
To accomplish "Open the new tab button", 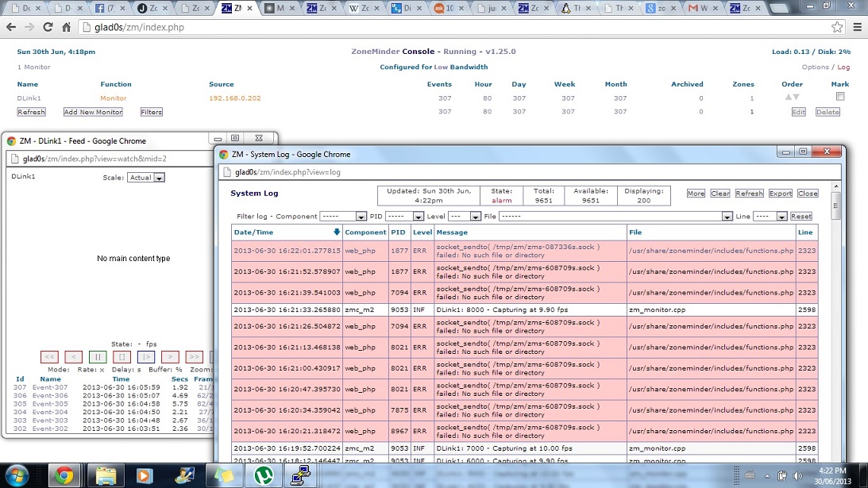I will (x=779, y=8).
